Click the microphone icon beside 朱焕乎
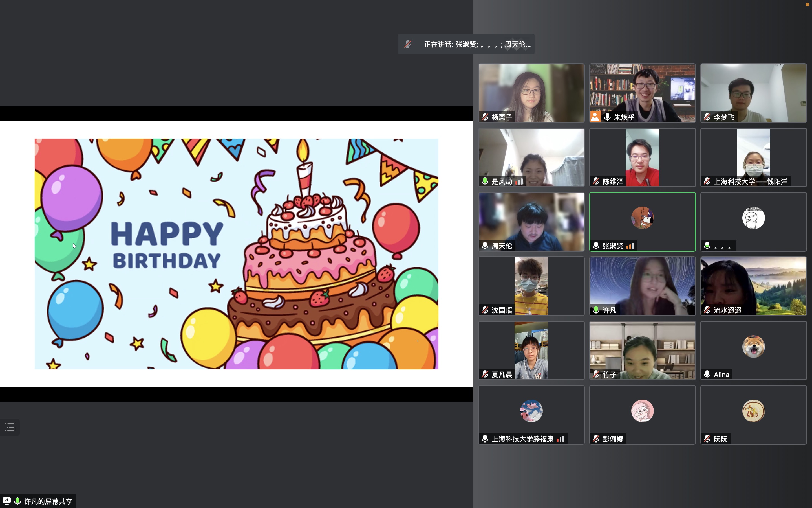 [607, 117]
